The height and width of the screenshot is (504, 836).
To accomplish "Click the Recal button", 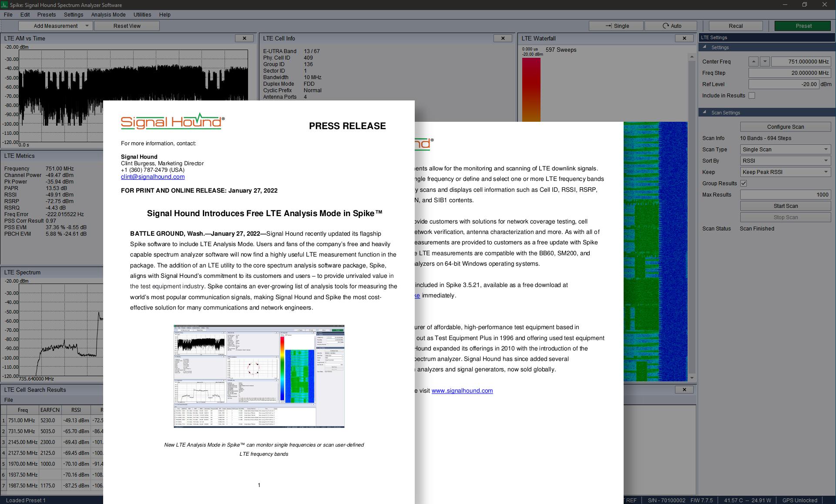I will click(736, 26).
